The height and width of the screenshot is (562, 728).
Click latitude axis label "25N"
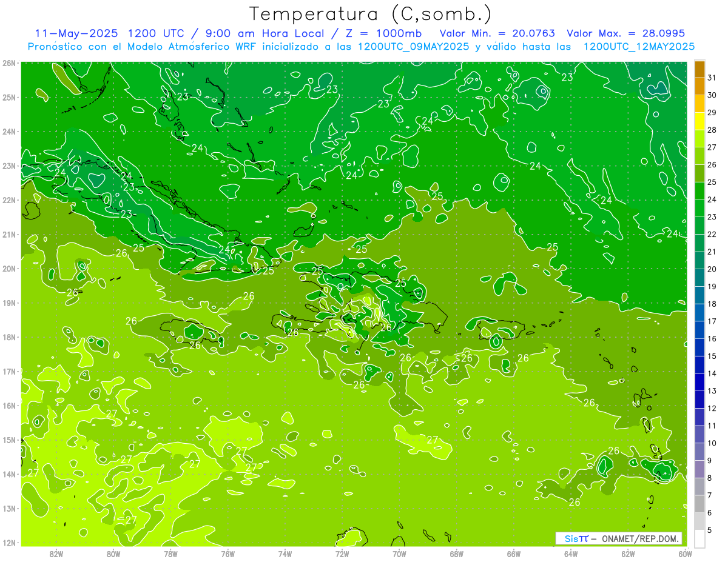9,97
